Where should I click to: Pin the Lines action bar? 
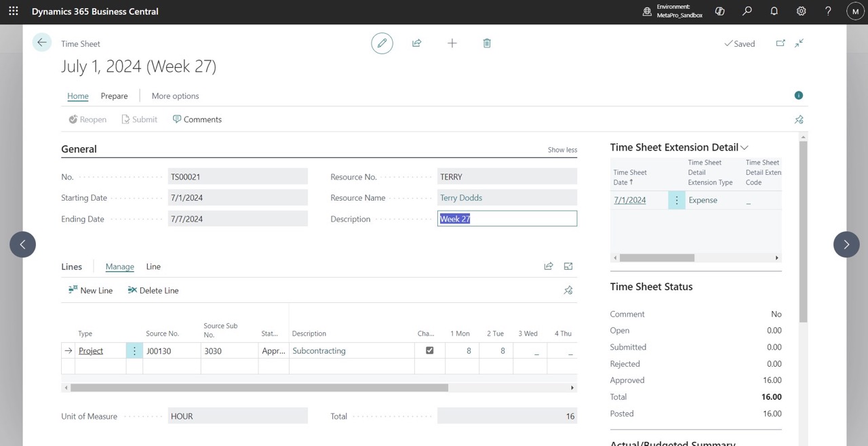568,290
